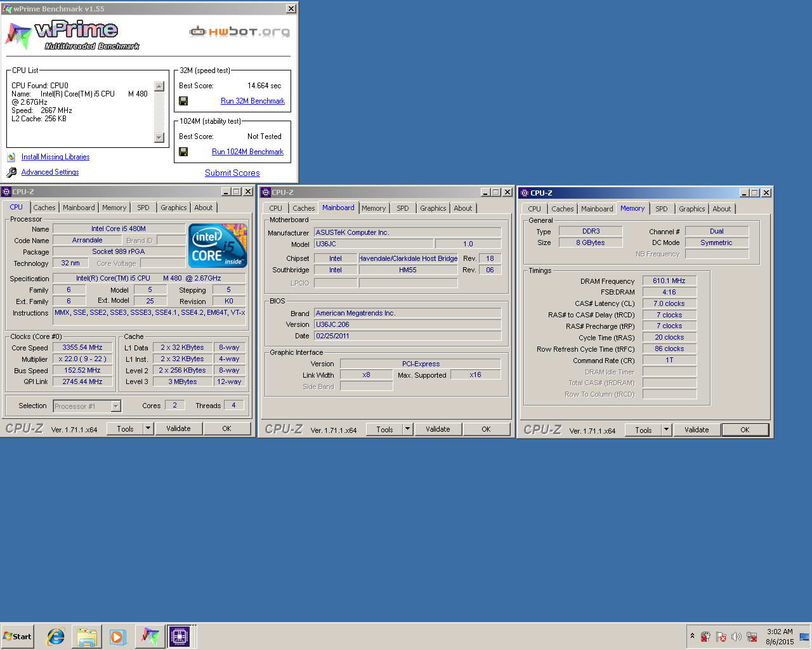
Task: Click OK in the Memory CPU-Z window
Action: pos(745,430)
